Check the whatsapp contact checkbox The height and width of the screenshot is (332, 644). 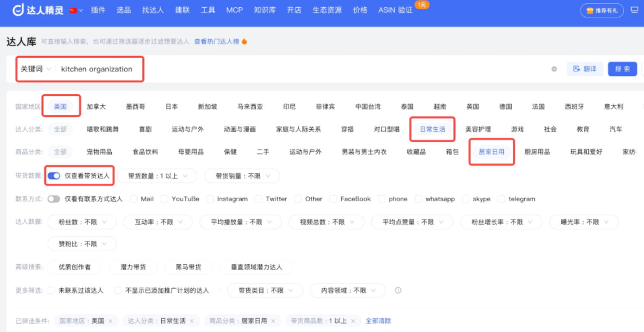[x=418, y=199]
